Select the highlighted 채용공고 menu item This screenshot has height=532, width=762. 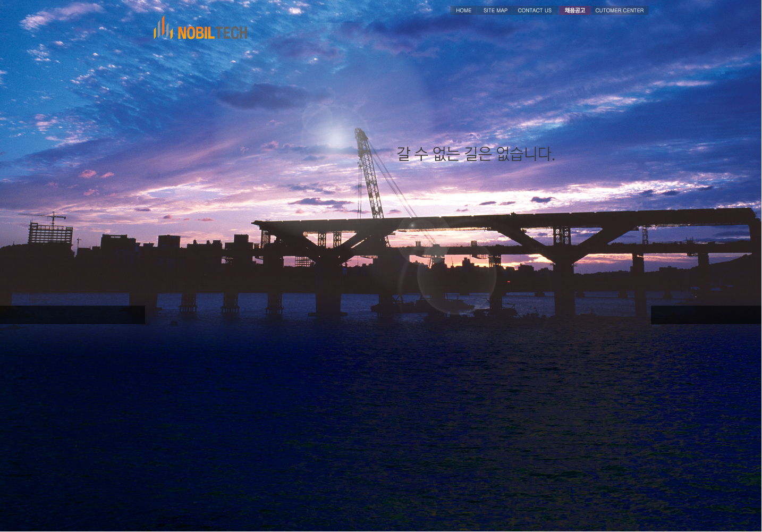[574, 11]
